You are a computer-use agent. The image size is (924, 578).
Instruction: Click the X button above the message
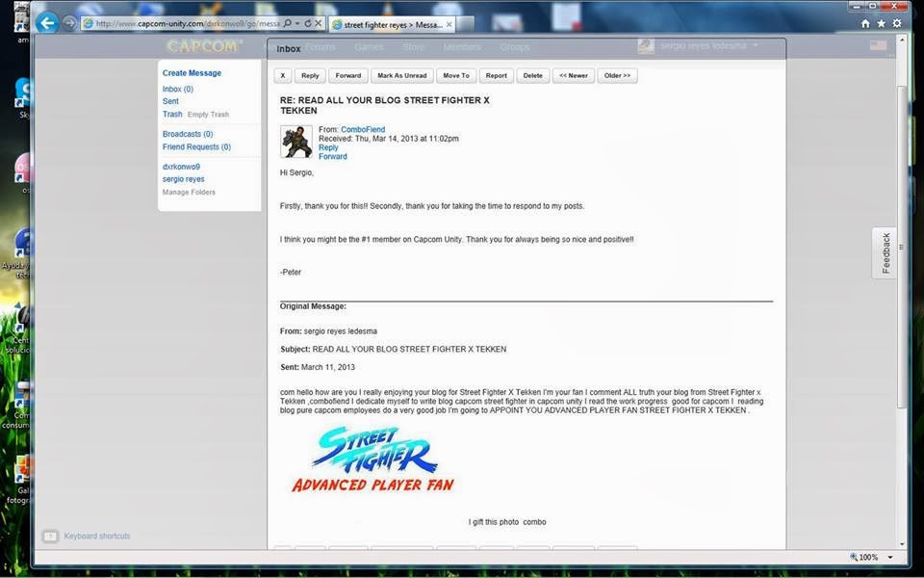(283, 75)
